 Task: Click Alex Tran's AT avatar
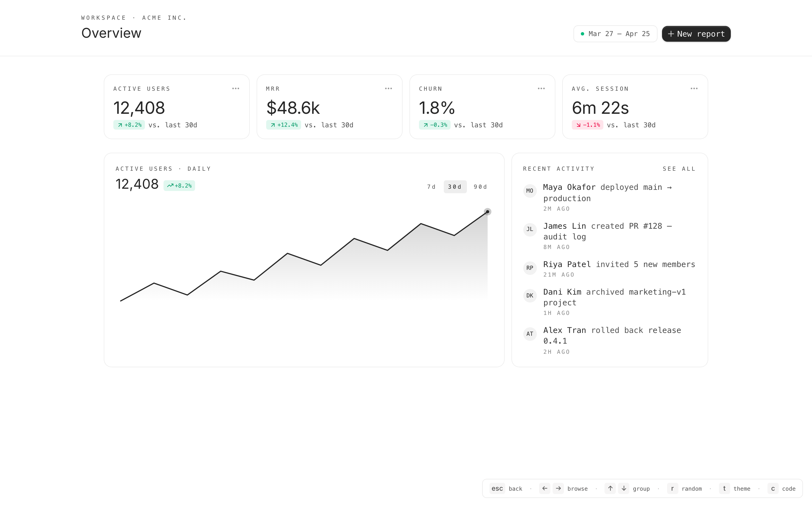pyautogui.click(x=529, y=334)
